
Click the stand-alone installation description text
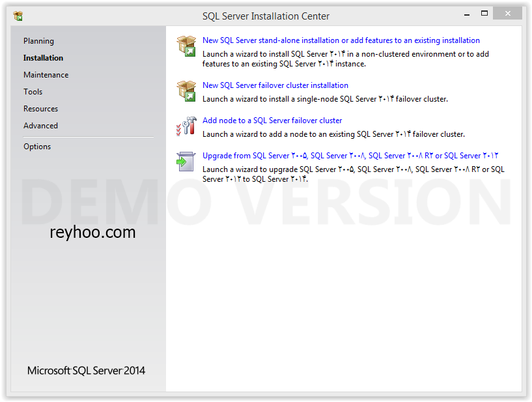point(345,59)
